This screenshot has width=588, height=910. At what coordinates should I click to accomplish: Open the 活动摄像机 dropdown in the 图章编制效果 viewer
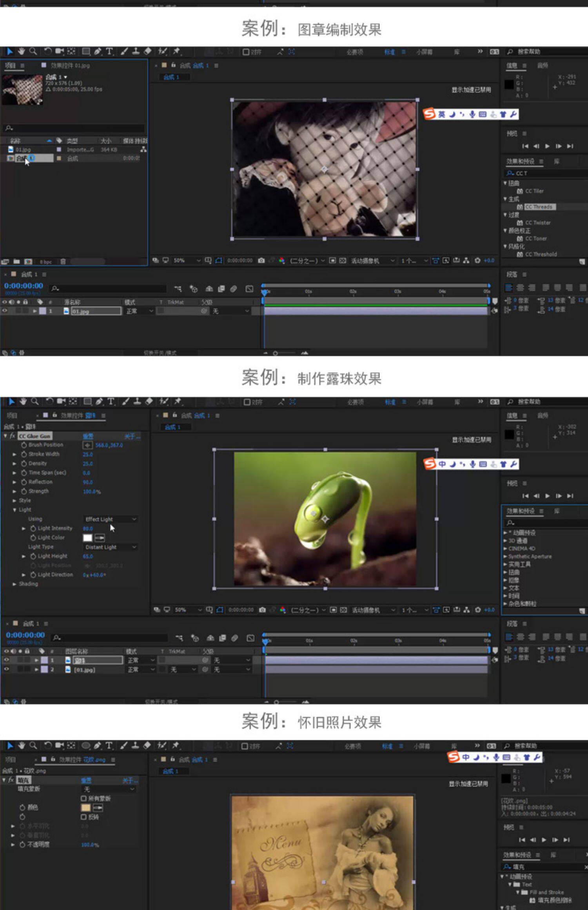tap(372, 261)
